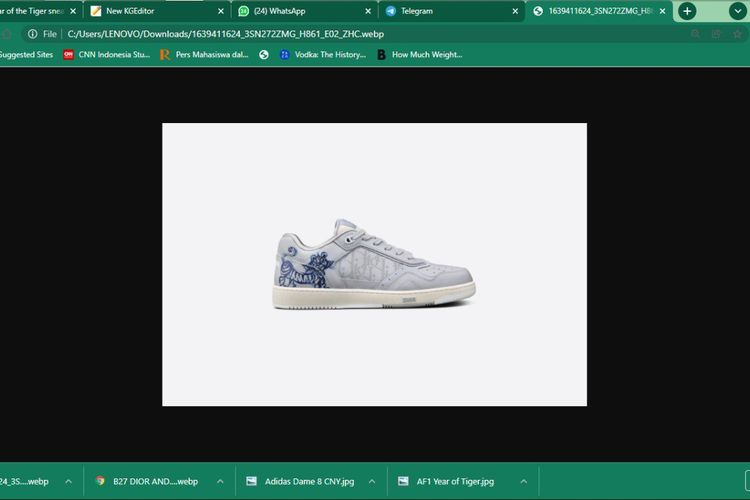Open How Much Weight bookmark
The width and height of the screenshot is (750, 500).
(x=419, y=54)
